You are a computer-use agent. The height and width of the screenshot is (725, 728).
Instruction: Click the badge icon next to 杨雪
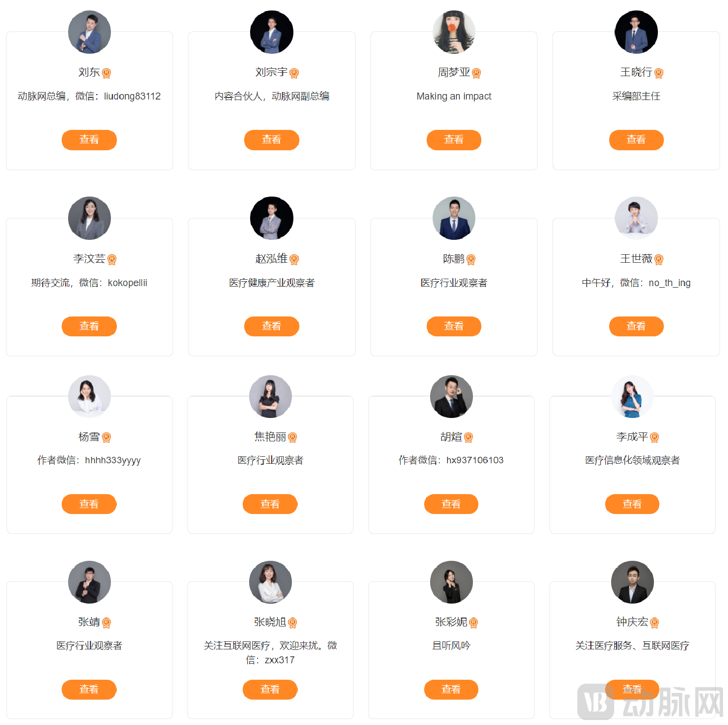coord(106,437)
